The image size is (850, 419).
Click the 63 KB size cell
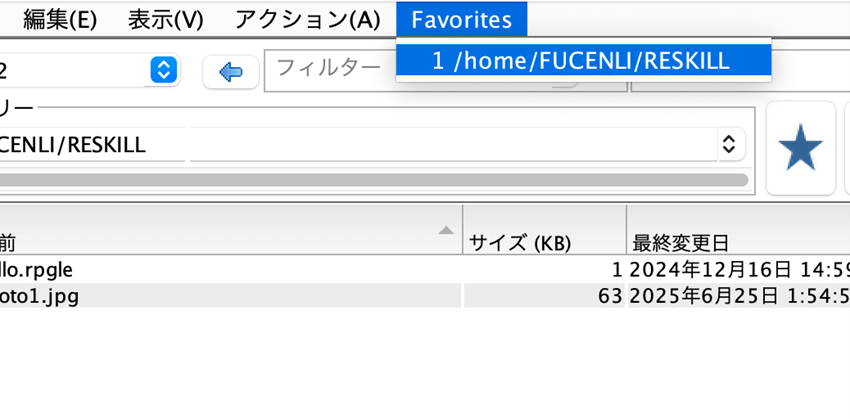[545, 296]
